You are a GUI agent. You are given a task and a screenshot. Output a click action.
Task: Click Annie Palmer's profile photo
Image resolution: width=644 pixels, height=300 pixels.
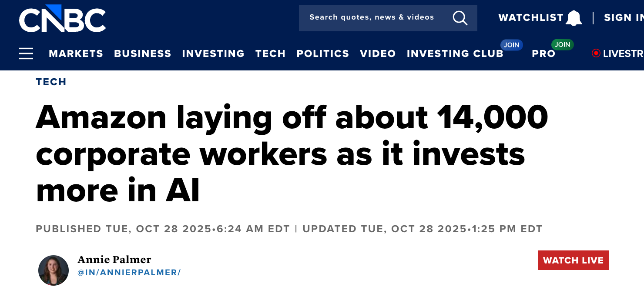54,270
